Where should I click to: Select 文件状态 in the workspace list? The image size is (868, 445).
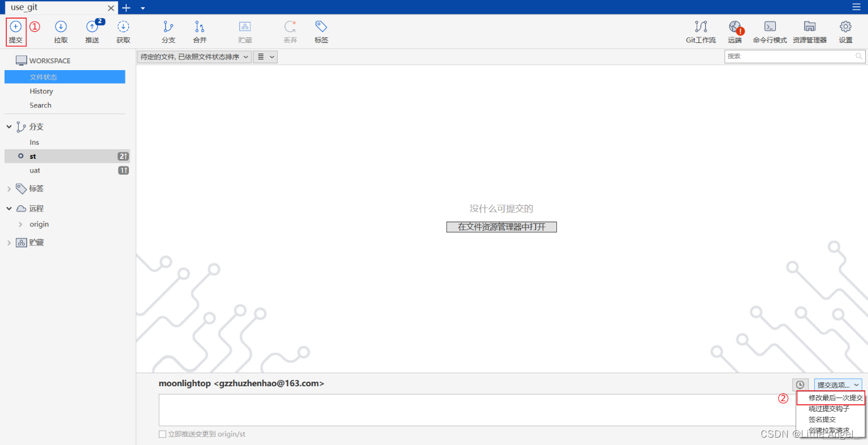(x=65, y=77)
